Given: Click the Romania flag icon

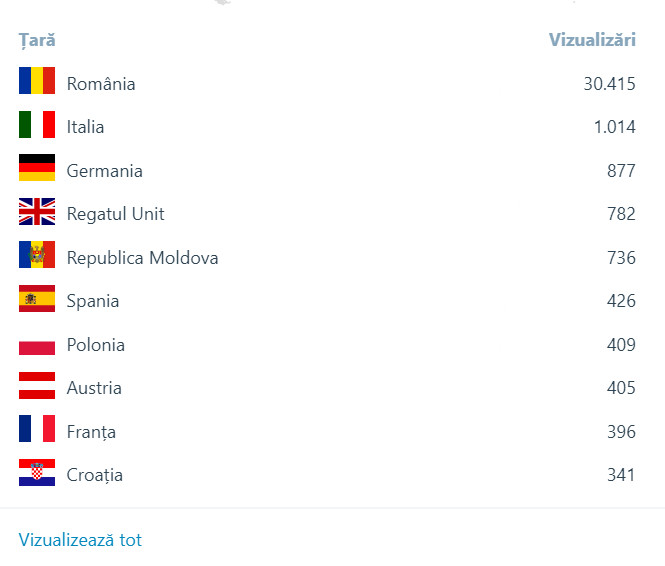Looking at the screenshot, I should coord(37,81).
